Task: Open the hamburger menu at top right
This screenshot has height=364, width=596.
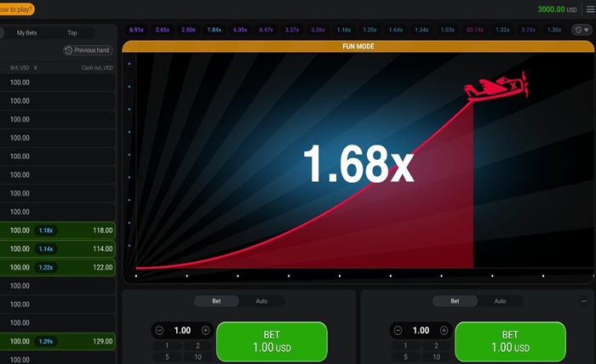Action: pyautogui.click(x=589, y=9)
